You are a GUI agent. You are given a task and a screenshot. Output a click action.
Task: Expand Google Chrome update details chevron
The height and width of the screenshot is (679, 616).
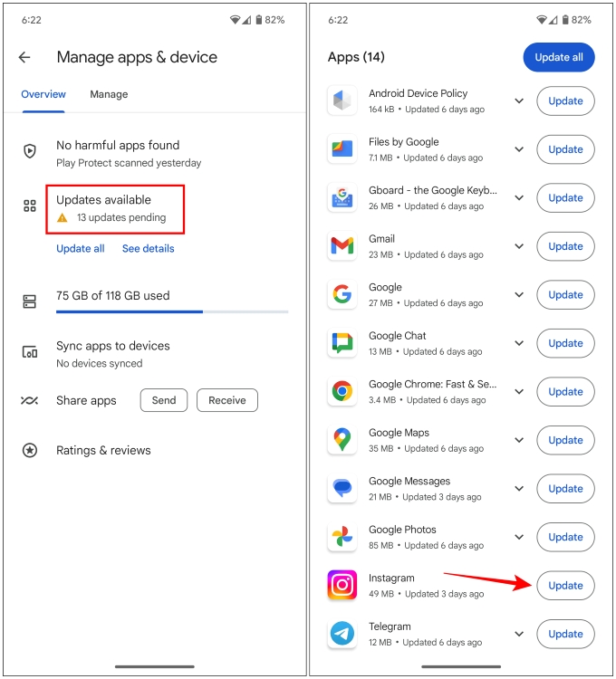point(519,392)
